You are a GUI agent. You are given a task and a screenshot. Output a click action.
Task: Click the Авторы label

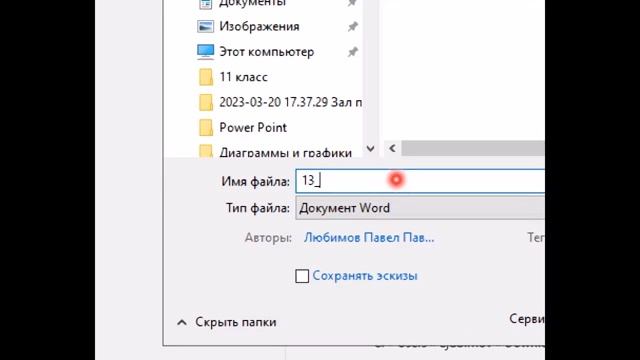pos(268,238)
